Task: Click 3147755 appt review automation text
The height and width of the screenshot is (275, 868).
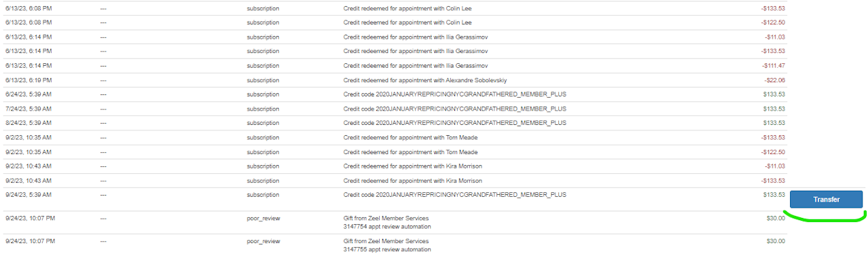Action: point(387,249)
